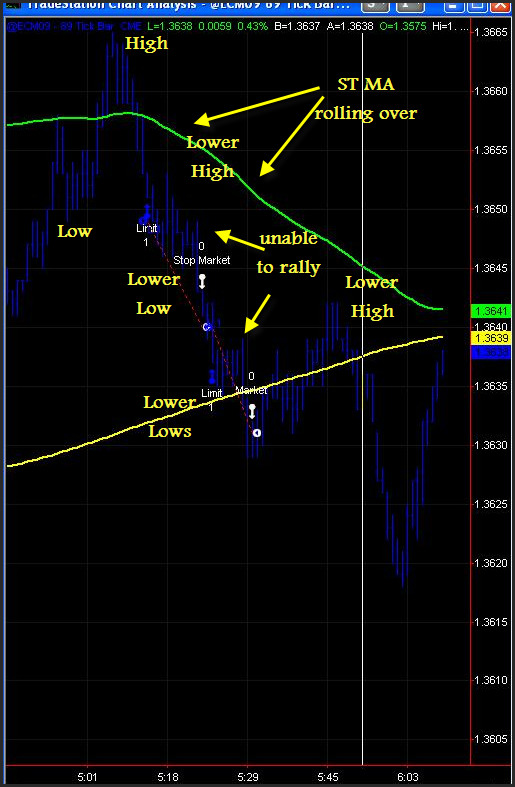The height and width of the screenshot is (787, 515).
Task: Click the blue last price tag on axis
Action: pos(493,352)
